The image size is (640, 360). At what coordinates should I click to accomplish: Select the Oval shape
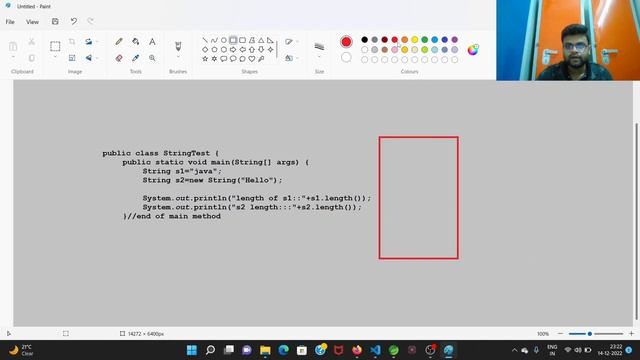(x=224, y=40)
